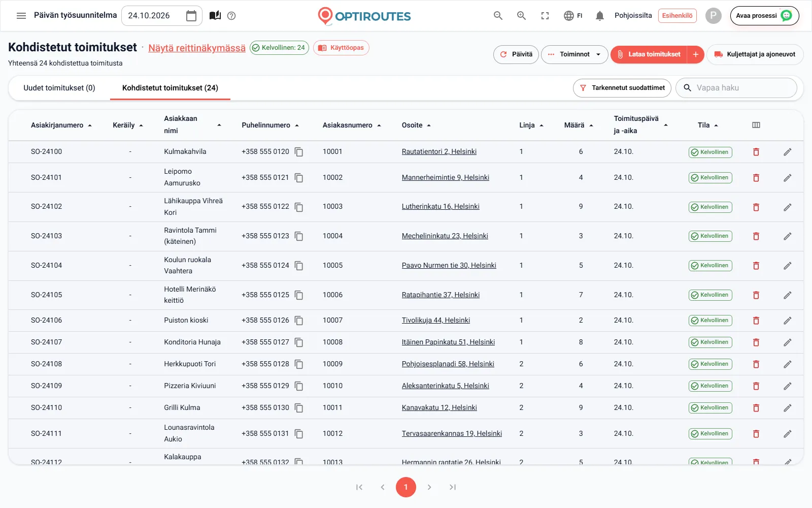Open Näytä reittinäkymässä link

pos(197,48)
